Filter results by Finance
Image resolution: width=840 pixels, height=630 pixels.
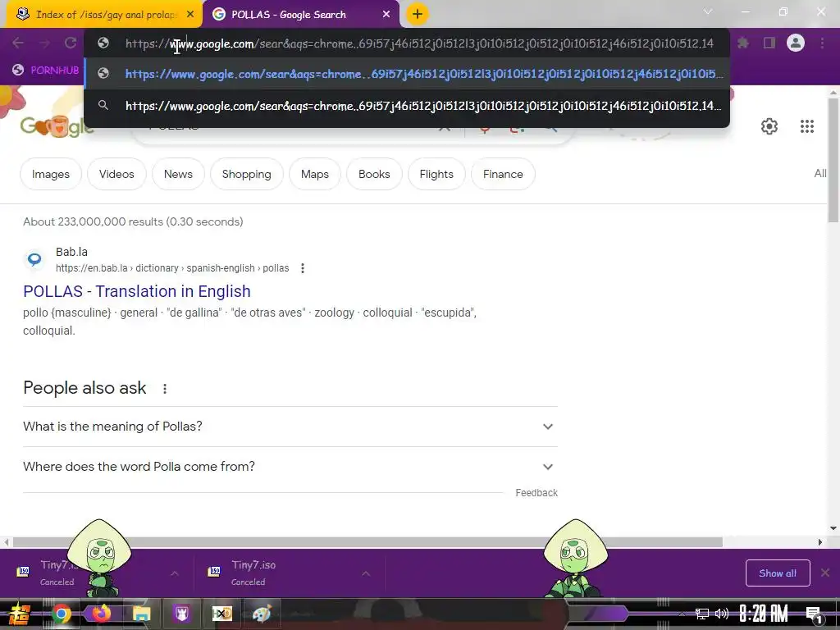[x=503, y=174]
